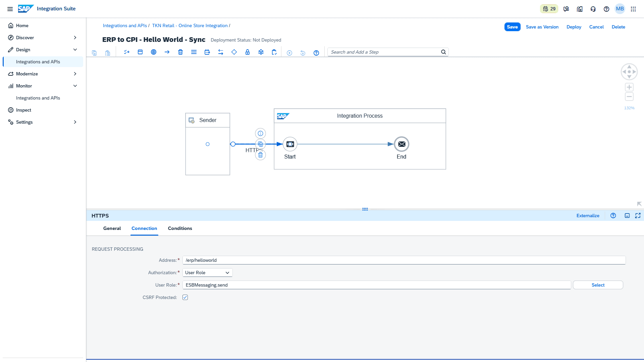644x362 pixels.
Task: Expand the Settings navigation section
Action: [75, 122]
